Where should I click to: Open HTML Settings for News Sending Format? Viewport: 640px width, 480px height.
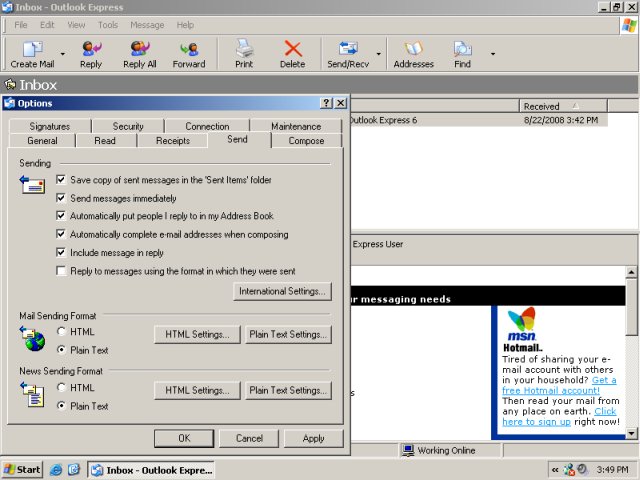tap(197, 390)
